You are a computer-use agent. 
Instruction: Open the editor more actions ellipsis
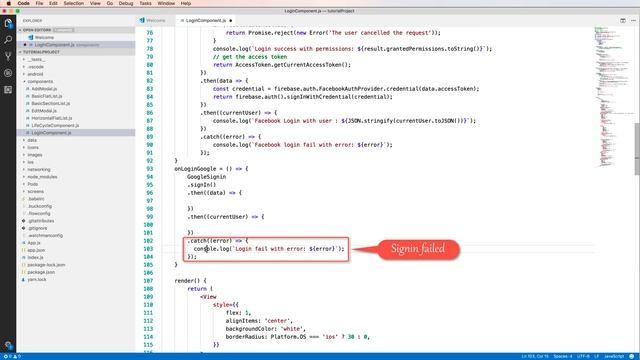(x=633, y=20)
